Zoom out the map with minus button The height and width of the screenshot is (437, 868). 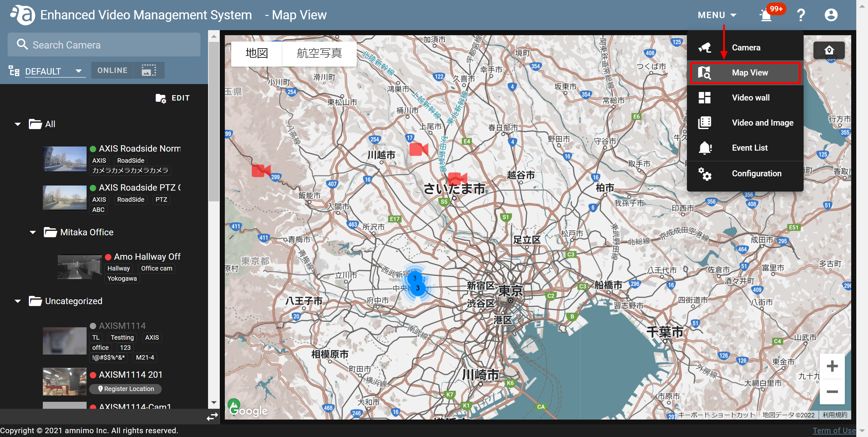point(832,392)
